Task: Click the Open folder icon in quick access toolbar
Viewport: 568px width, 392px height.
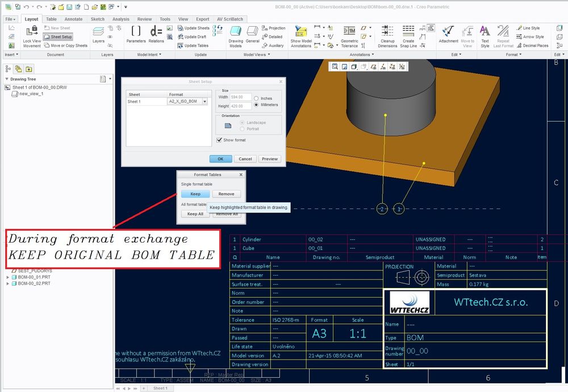Action: pyautogui.click(x=94, y=7)
